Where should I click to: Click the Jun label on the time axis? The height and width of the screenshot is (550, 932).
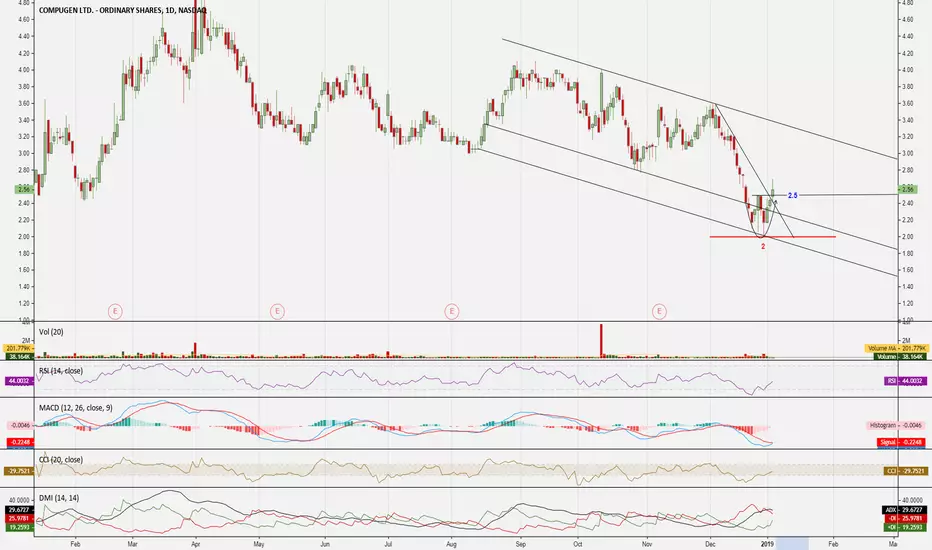(325, 543)
